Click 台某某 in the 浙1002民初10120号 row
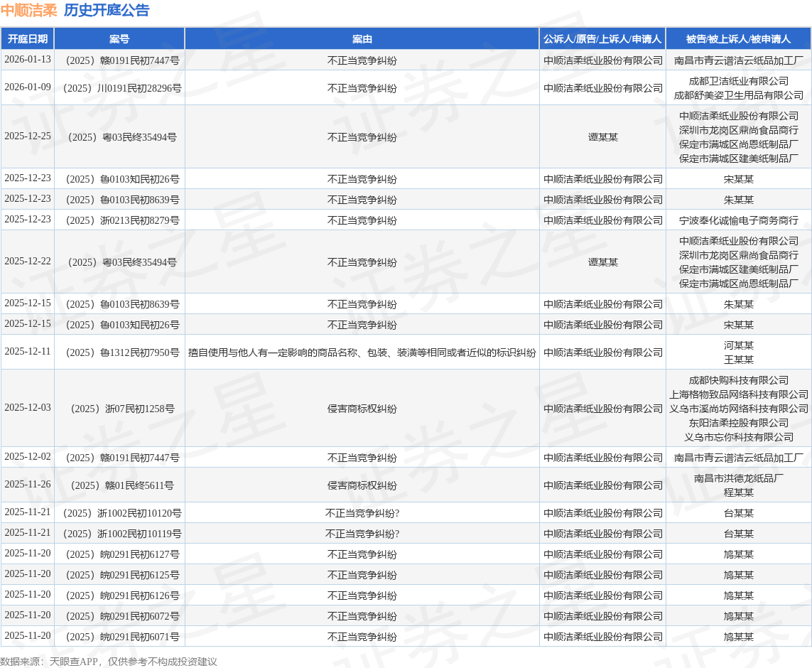The image size is (812, 668). pyautogui.click(x=738, y=514)
